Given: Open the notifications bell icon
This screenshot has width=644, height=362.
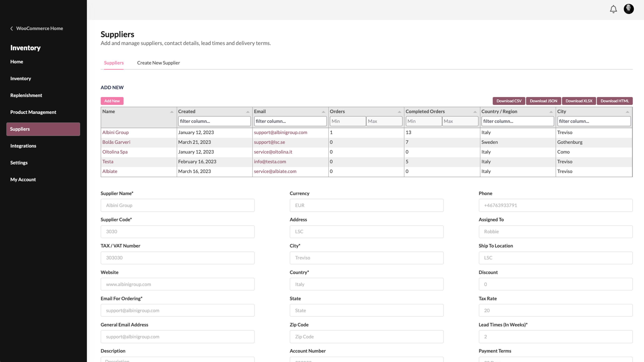Looking at the screenshot, I should coord(614,9).
